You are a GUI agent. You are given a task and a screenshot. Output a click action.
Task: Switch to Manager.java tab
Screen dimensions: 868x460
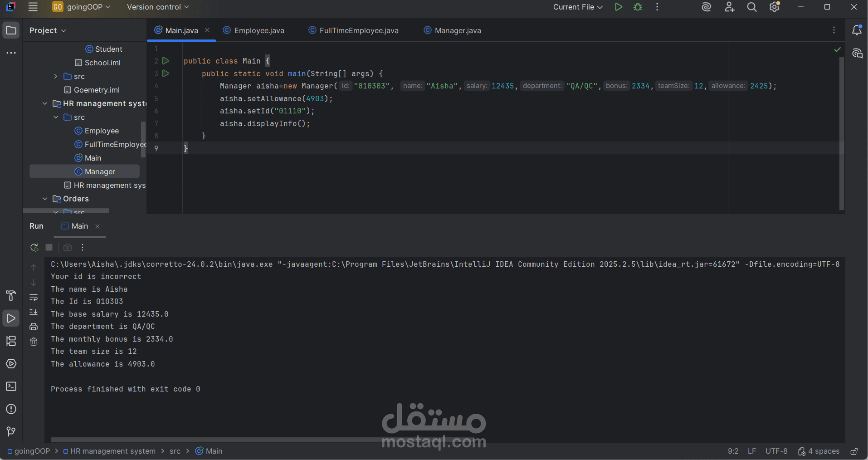click(x=452, y=30)
